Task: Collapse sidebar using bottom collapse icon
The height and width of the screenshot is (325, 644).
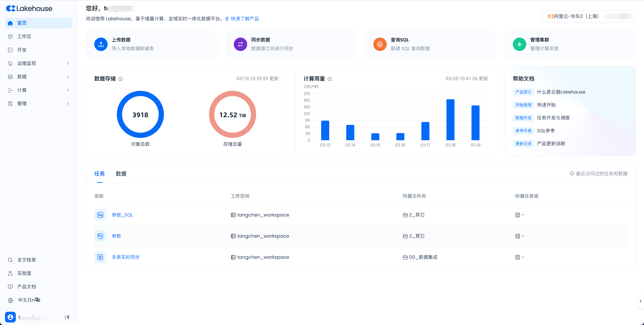Action: [67, 317]
